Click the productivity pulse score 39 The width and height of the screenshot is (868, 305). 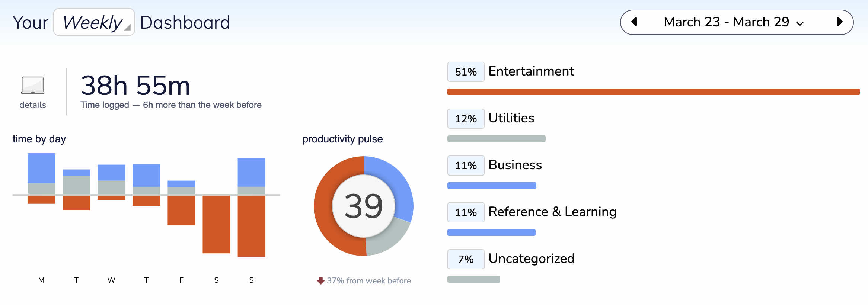[x=363, y=206]
